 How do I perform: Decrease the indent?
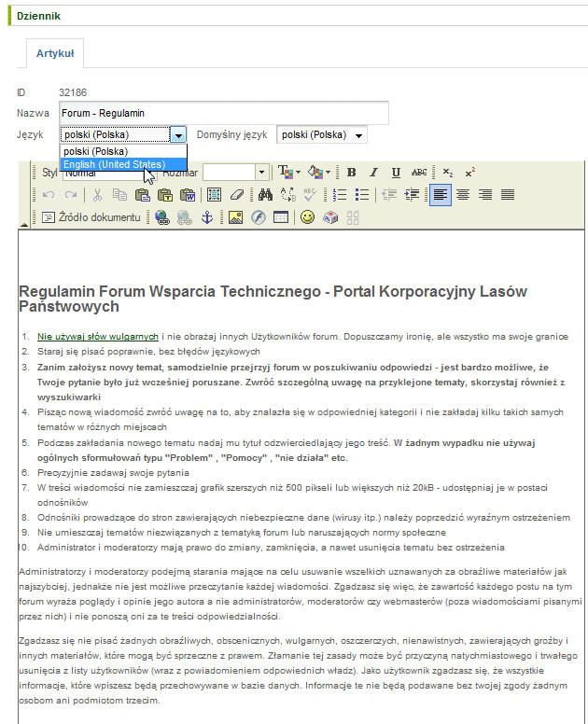pyautogui.click(x=389, y=195)
